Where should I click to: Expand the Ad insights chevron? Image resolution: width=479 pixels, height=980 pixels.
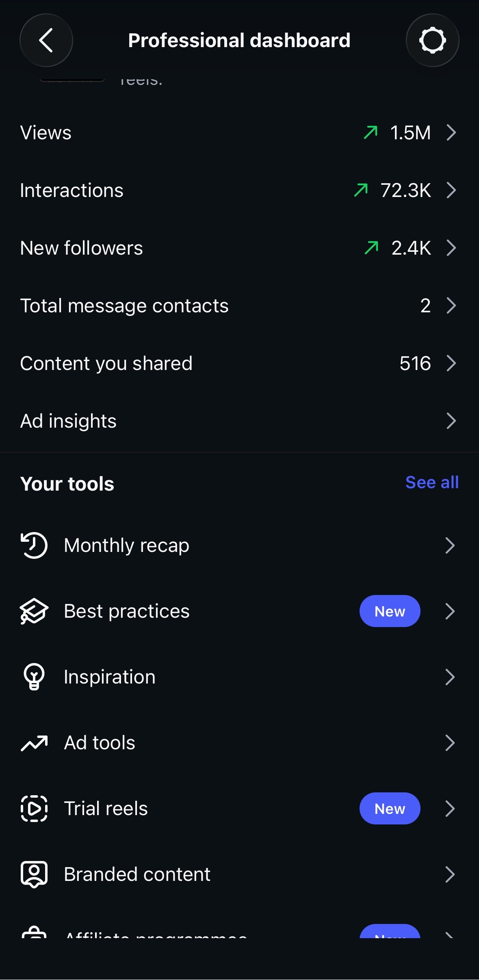[451, 421]
